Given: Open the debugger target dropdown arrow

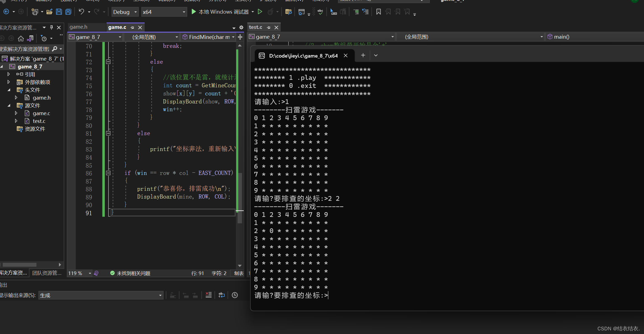Looking at the screenshot, I should coord(253,12).
